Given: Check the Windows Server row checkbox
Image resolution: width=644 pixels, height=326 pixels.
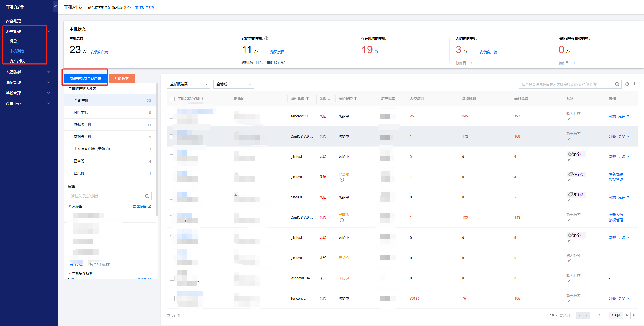Looking at the screenshot, I should pyautogui.click(x=172, y=278).
